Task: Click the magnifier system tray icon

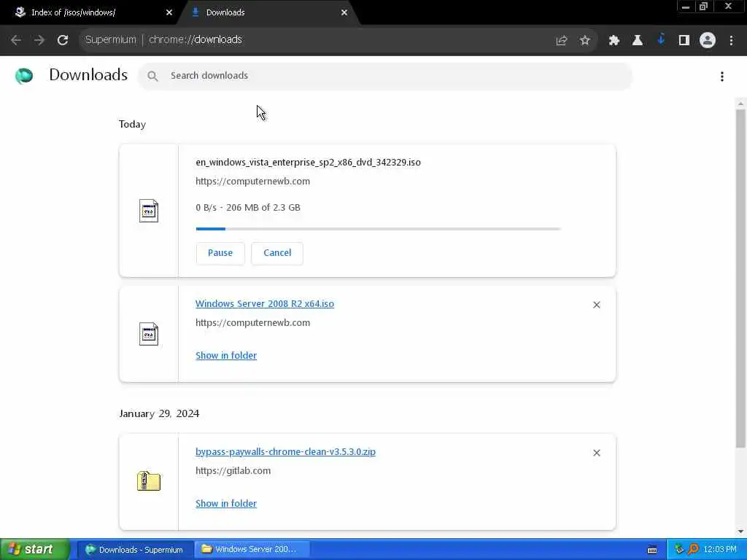Action: point(694,550)
